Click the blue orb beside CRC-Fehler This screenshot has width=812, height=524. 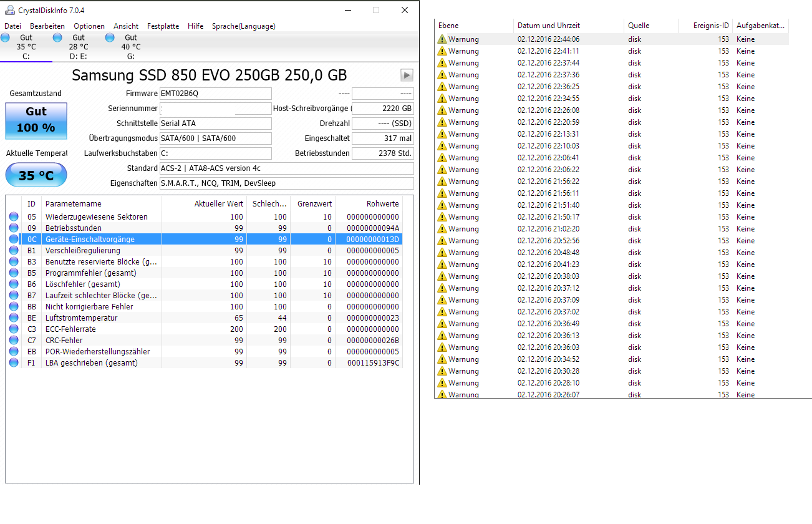point(14,341)
